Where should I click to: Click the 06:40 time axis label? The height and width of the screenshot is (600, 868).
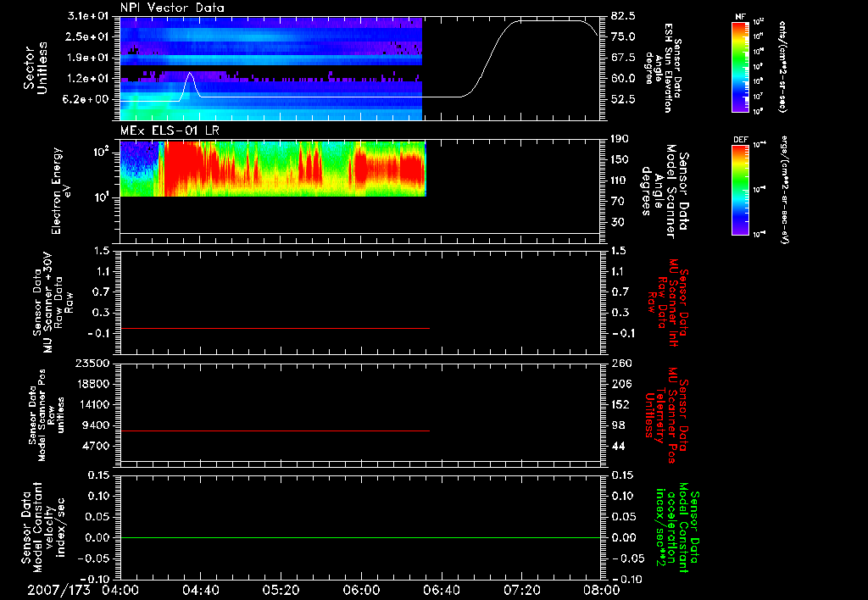coord(441,590)
